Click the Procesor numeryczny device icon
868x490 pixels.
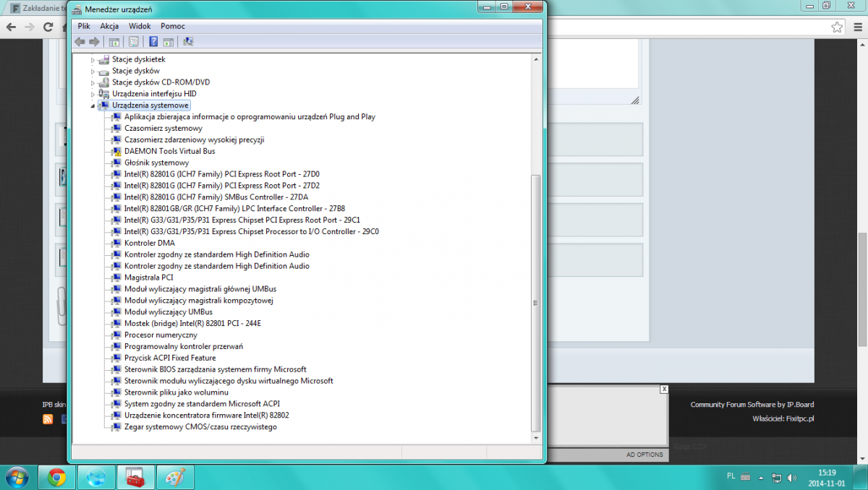point(116,335)
